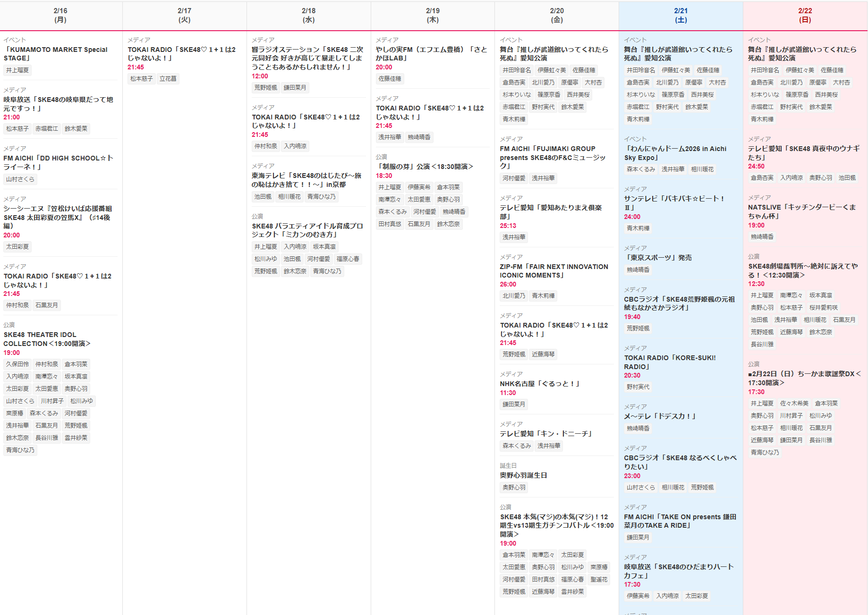Open 岐阜放送 SKE48の岐阜県だって地元ですっ entry
Viewport: 868px width, 615px height.
click(x=58, y=104)
